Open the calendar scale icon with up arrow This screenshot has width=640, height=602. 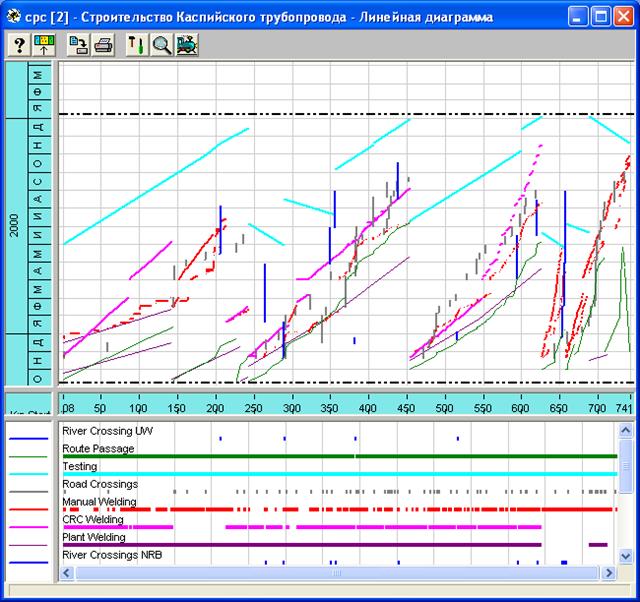[44, 45]
